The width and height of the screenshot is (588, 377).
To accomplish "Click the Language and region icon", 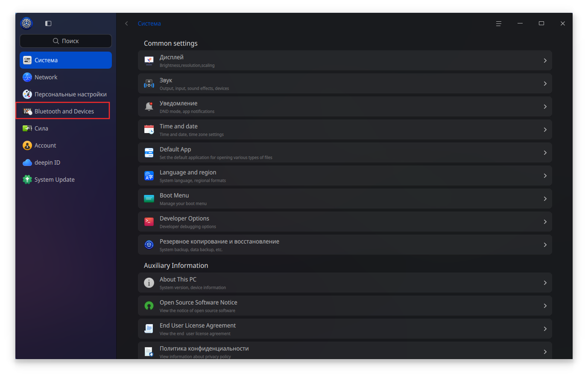I will [149, 176].
